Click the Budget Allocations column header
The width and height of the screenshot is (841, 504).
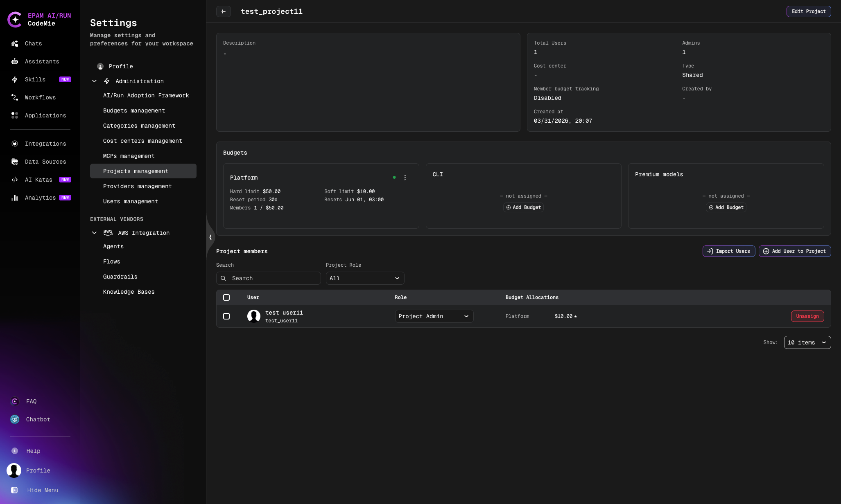coord(532,297)
